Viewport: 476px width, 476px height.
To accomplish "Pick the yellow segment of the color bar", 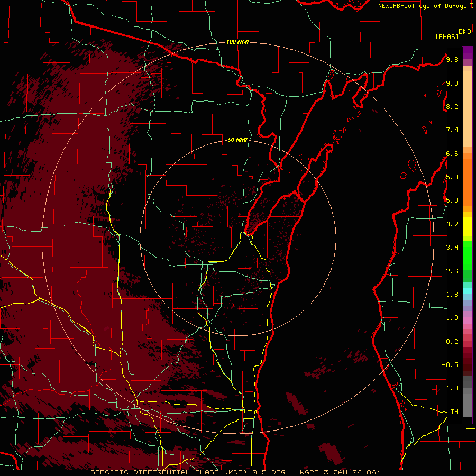I will click(467, 226).
